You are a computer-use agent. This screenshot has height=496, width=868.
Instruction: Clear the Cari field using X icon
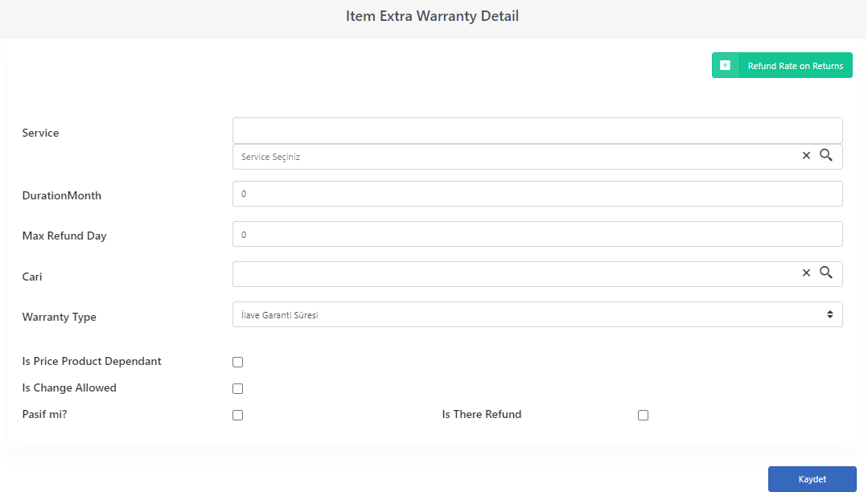click(x=806, y=273)
